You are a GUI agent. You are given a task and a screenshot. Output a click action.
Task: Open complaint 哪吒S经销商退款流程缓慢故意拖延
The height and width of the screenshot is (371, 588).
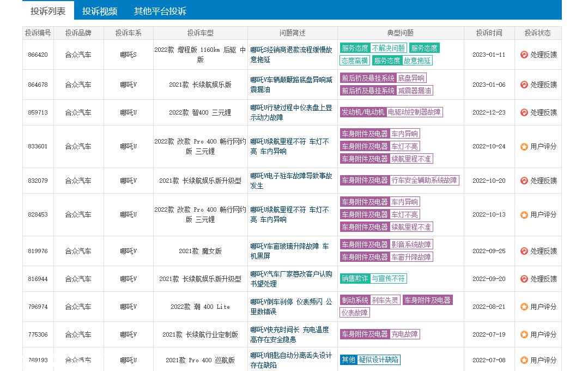tap(291, 55)
